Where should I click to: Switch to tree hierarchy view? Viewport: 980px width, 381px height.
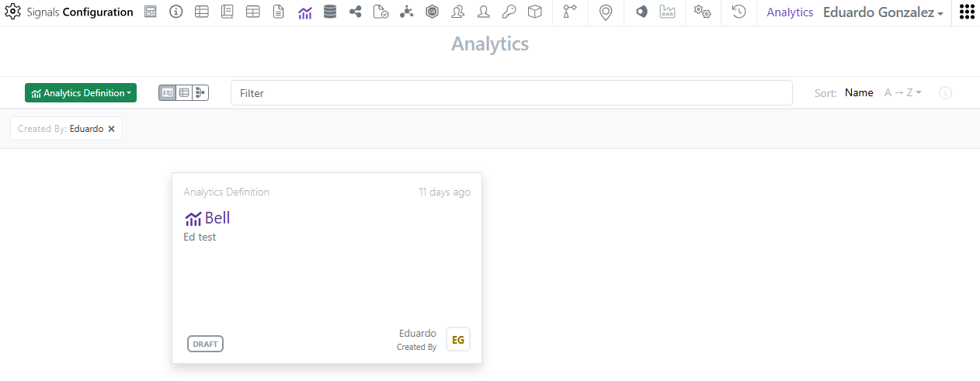point(200,93)
